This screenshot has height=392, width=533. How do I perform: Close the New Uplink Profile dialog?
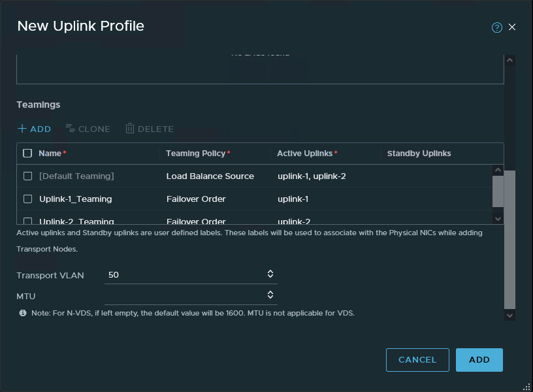[x=512, y=27]
